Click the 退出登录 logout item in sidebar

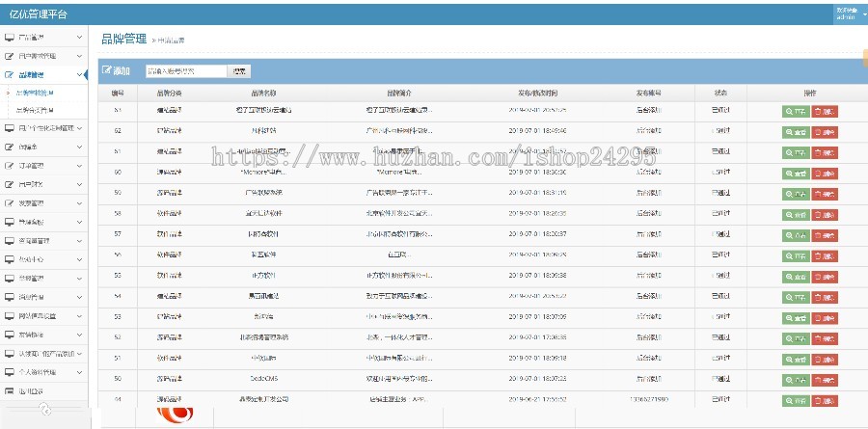(31, 391)
